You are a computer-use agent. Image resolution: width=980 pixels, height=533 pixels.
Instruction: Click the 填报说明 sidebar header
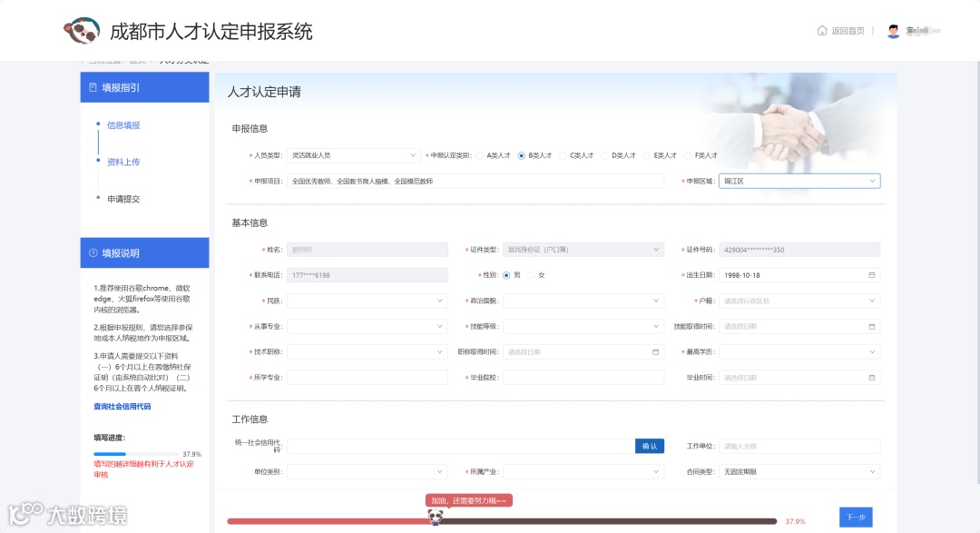(144, 252)
